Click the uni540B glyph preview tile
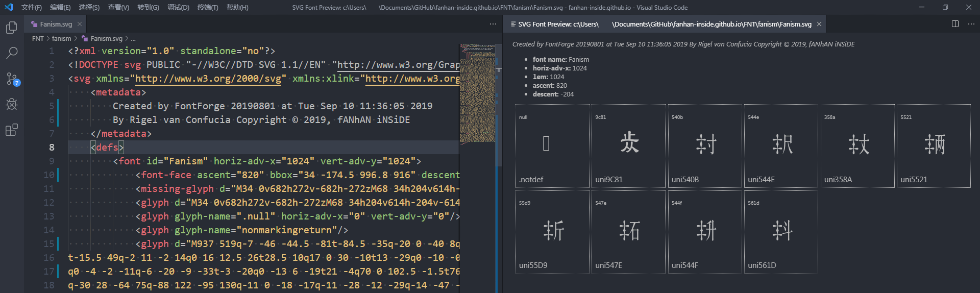 (705, 146)
